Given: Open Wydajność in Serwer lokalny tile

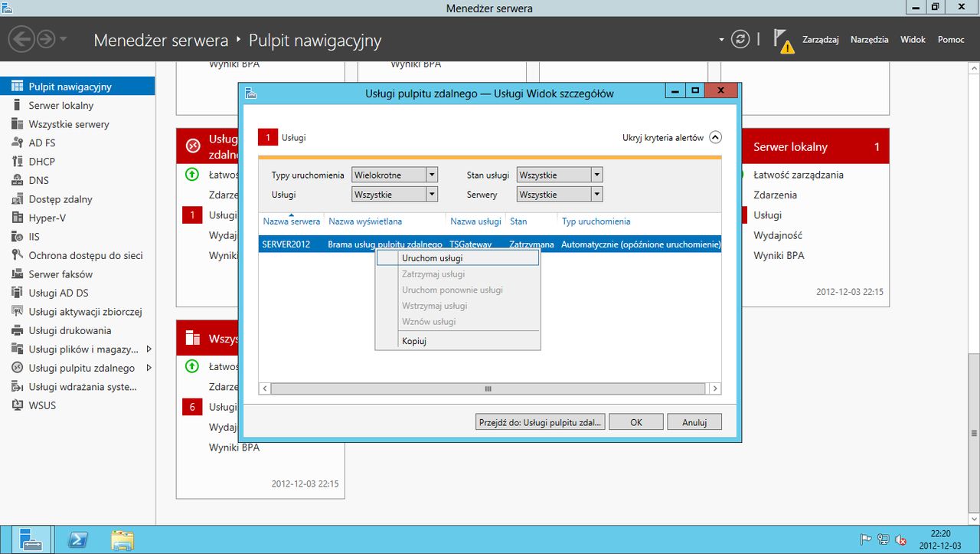Looking at the screenshot, I should point(778,235).
